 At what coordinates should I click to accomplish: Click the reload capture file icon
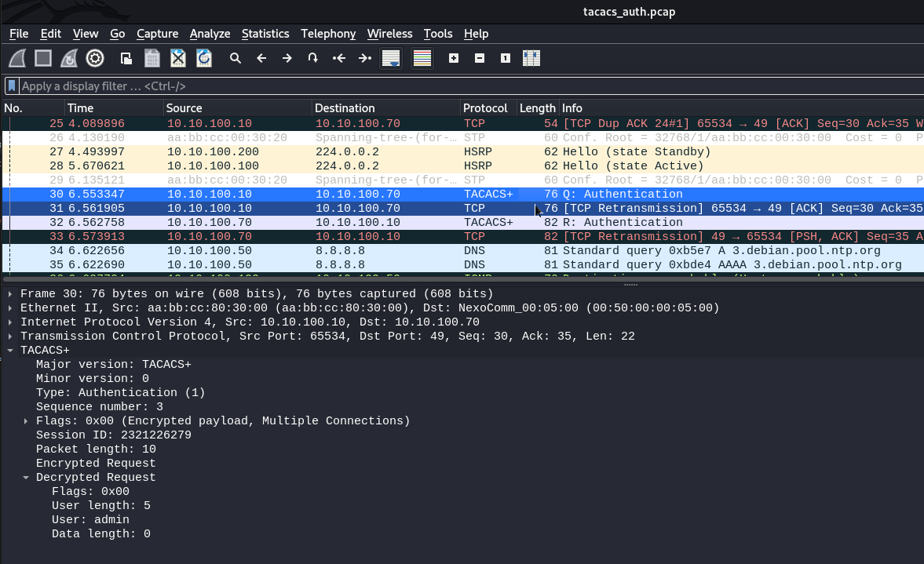click(204, 58)
